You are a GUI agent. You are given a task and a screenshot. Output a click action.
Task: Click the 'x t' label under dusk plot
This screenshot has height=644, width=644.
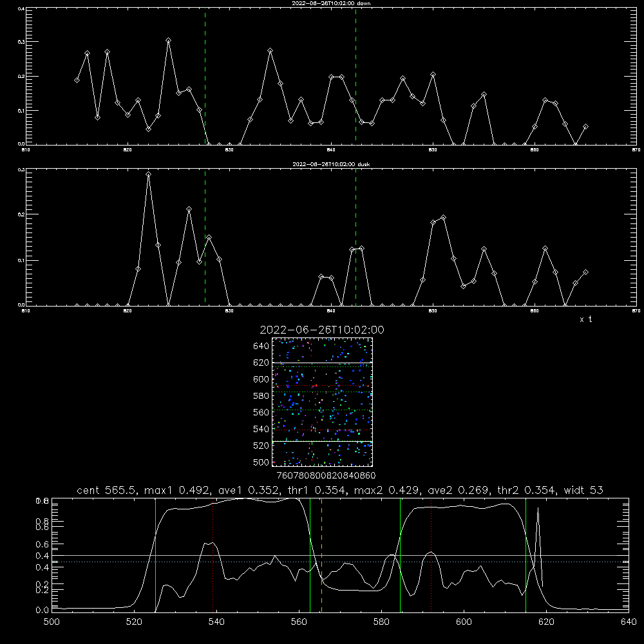[585, 319]
